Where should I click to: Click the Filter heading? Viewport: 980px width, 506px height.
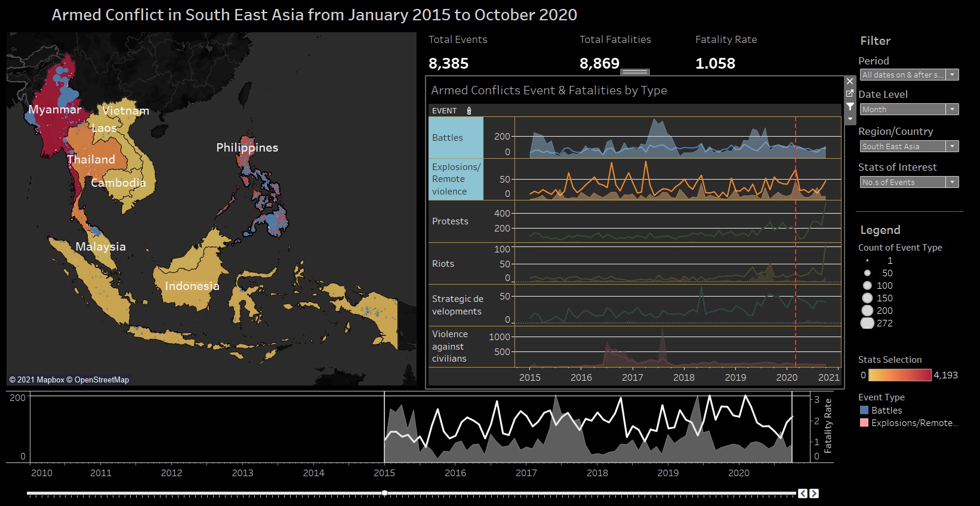[x=876, y=41]
